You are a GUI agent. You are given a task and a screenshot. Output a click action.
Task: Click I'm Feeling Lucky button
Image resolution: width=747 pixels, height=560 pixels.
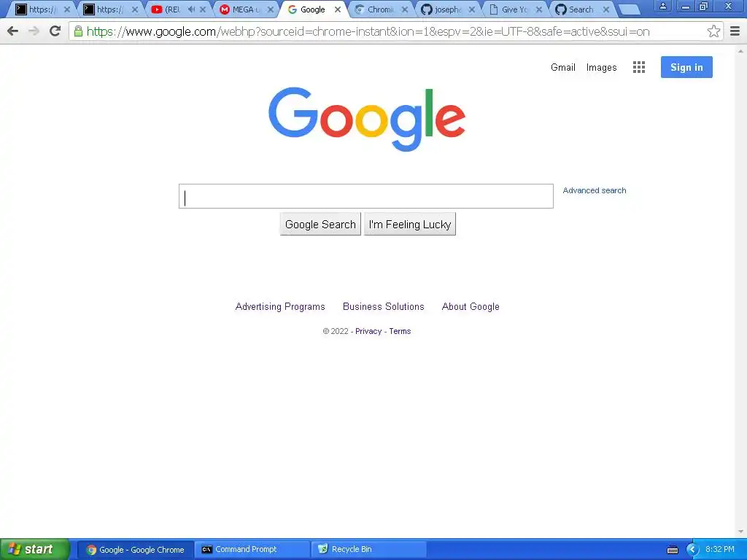coord(410,225)
